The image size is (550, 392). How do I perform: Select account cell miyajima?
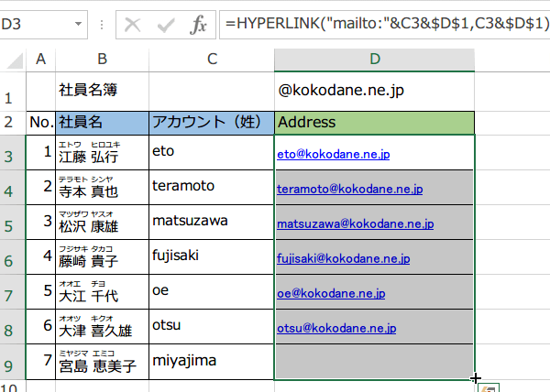(x=212, y=362)
